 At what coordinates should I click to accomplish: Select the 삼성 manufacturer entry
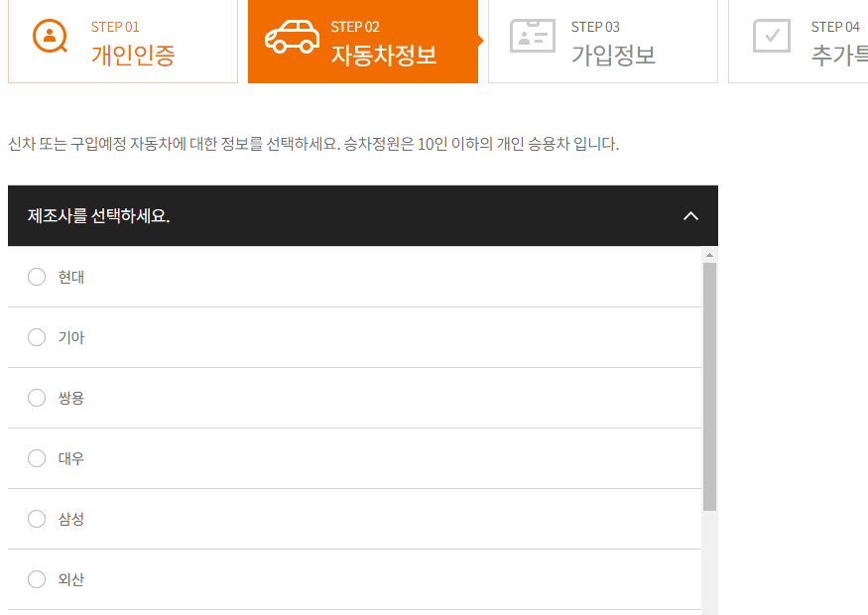point(37,519)
